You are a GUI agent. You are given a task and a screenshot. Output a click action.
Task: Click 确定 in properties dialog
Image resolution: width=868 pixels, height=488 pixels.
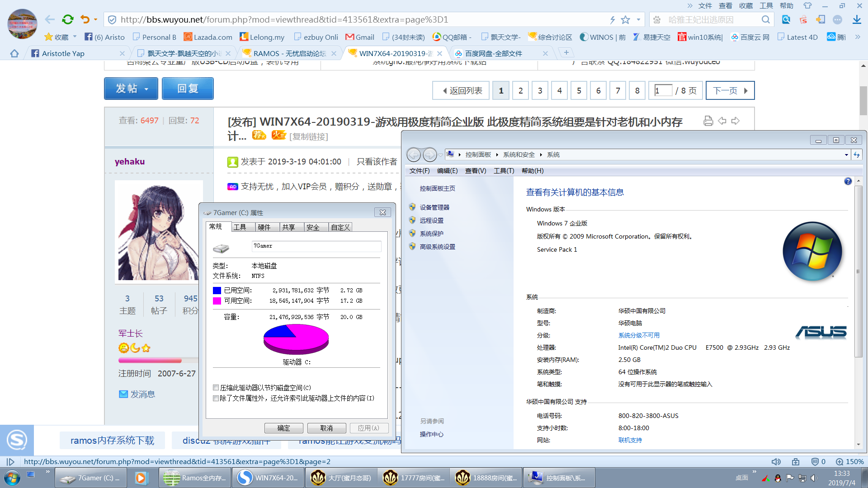coord(283,428)
